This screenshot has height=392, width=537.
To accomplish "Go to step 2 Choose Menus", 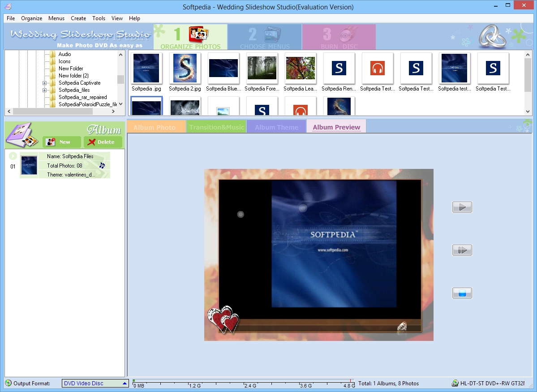I will point(265,37).
